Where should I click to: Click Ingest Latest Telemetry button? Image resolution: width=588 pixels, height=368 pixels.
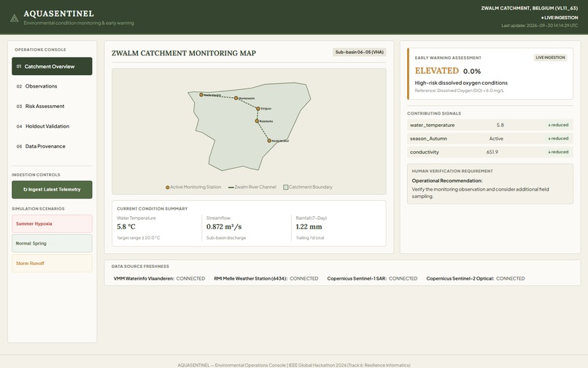pyautogui.click(x=52, y=190)
